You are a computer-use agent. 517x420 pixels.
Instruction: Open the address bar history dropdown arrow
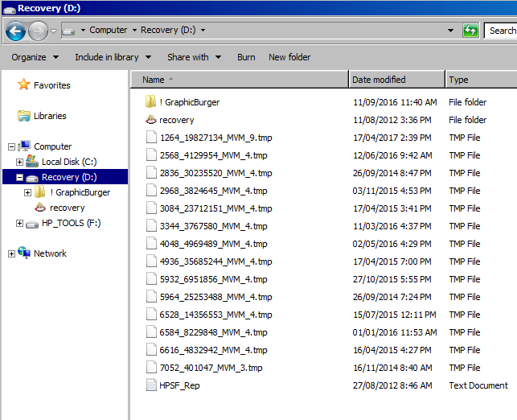pos(450,31)
